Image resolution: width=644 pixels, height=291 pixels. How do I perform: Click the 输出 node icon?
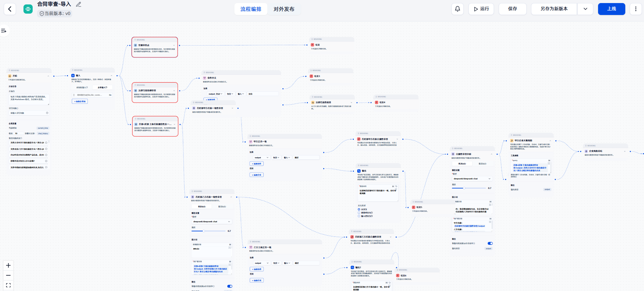click(x=359, y=171)
